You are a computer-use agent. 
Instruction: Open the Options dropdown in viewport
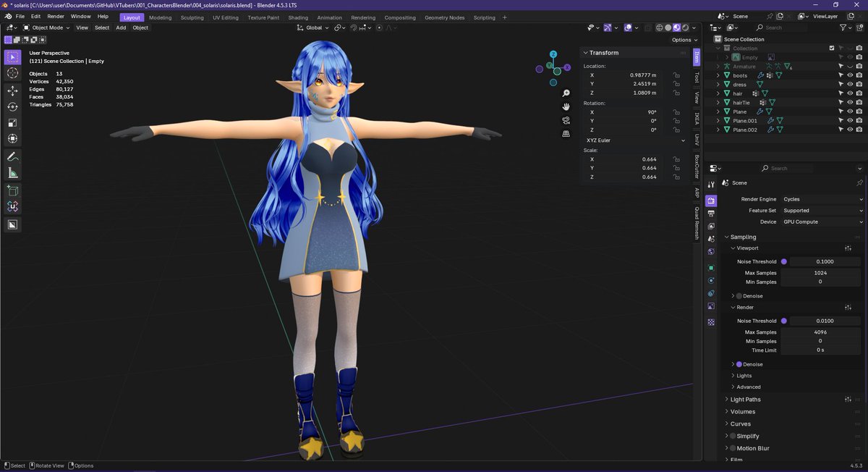(684, 40)
